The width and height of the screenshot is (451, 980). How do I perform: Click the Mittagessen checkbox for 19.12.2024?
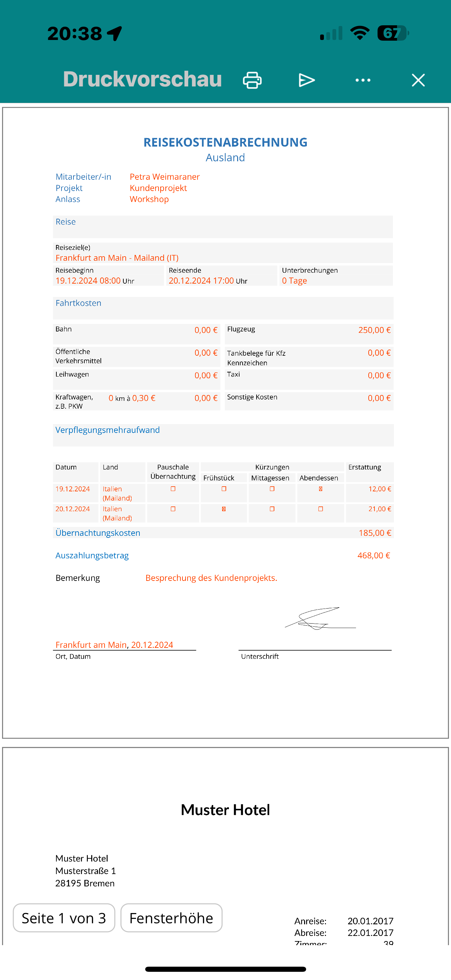272,489
